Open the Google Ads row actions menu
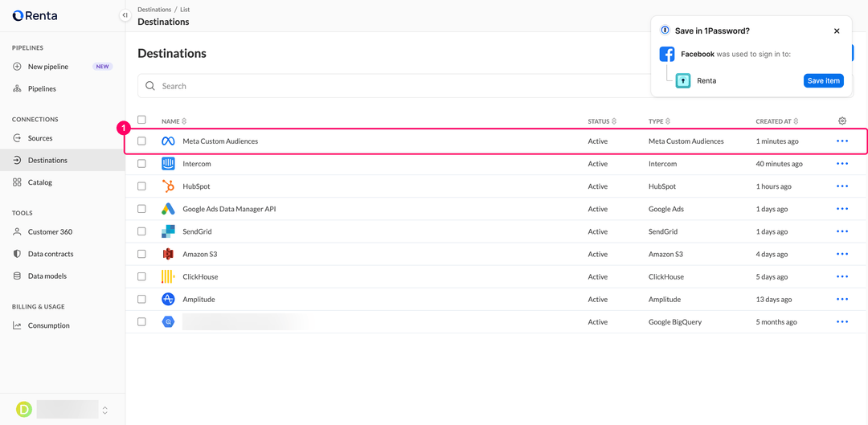 (842, 209)
